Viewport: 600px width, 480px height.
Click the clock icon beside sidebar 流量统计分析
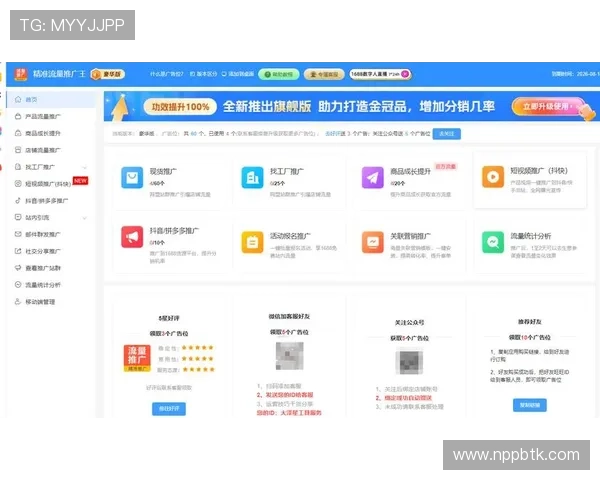[18, 284]
